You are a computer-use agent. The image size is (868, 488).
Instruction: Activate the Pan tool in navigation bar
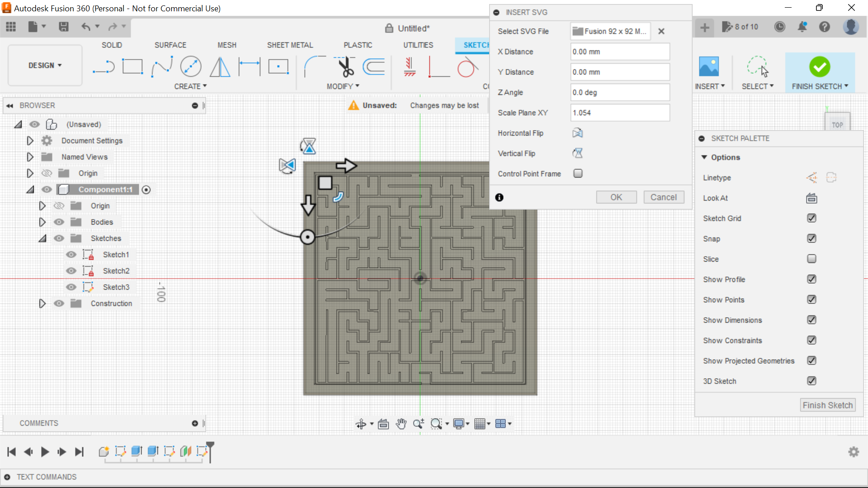[401, 424]
